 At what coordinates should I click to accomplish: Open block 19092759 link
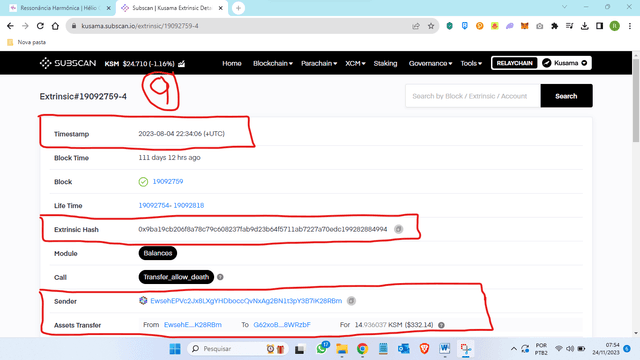tap(168, 182)
